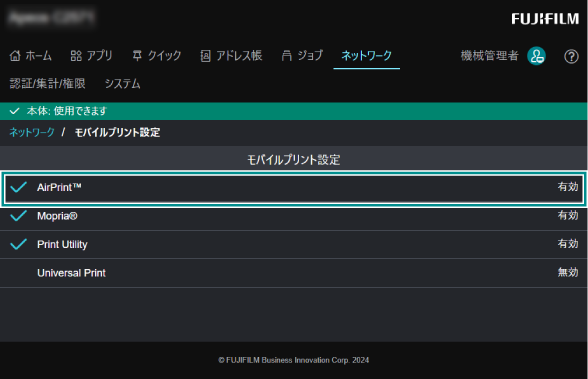The height and width of the screenshot is (379, 588).
Task: Open the システム menu
Action: coord(123,84)
